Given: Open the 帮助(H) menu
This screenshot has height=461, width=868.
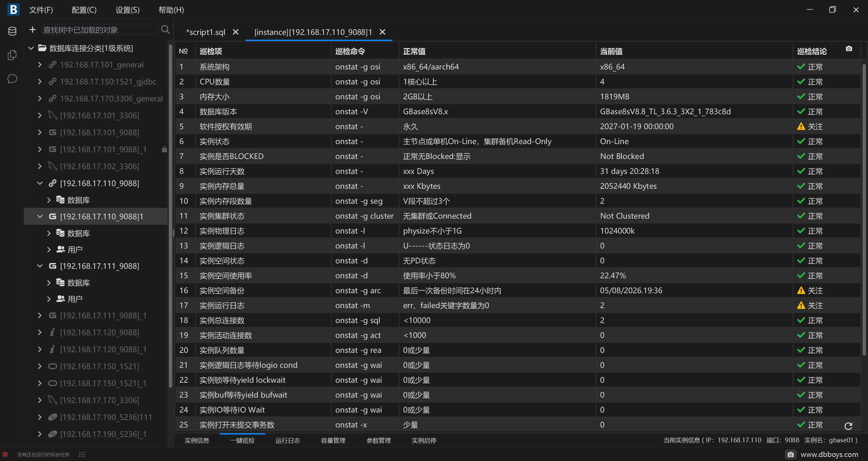Looking at the screenshot, I should (x=171, y=10).
